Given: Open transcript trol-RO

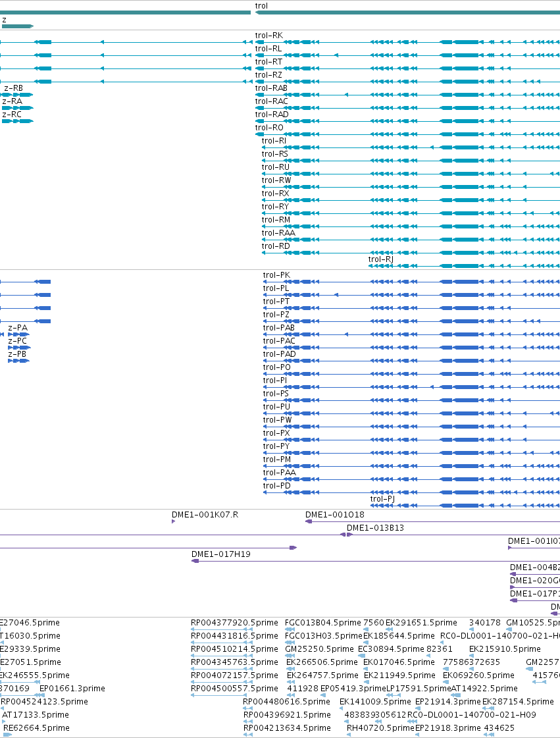Looking at the screenshot, I should click(x=269, y=128).
